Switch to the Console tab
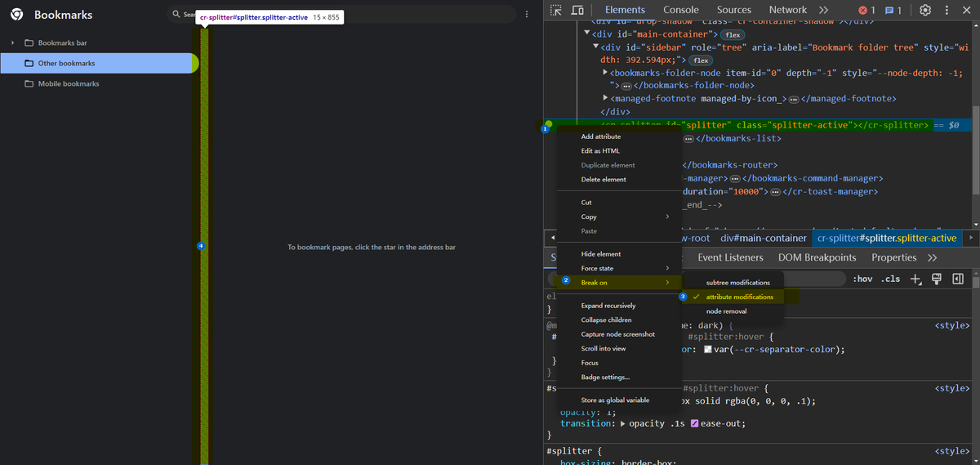 [x=680, y=10]
